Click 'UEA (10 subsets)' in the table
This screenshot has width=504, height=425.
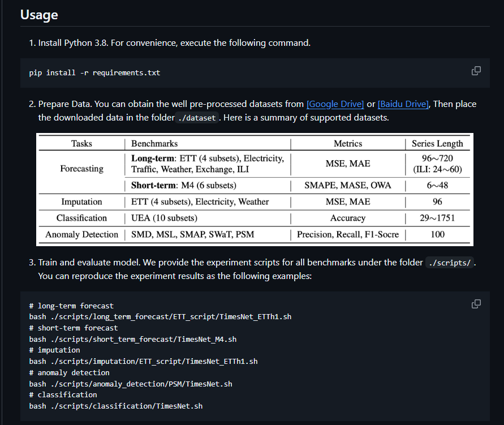(x=164, y=218)
